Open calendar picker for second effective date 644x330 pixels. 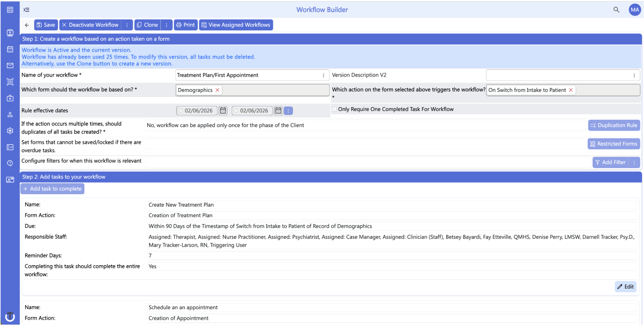click(278, 111)
